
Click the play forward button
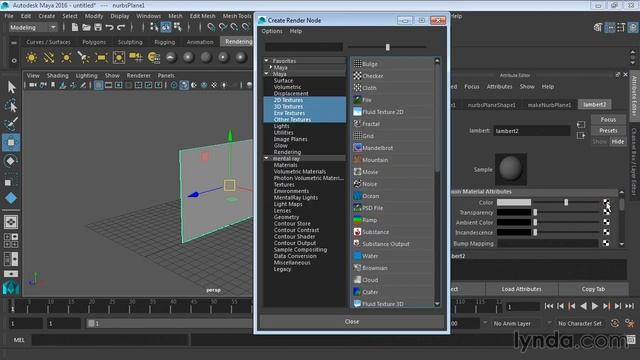pyautogui.click(x=595, y=306)
